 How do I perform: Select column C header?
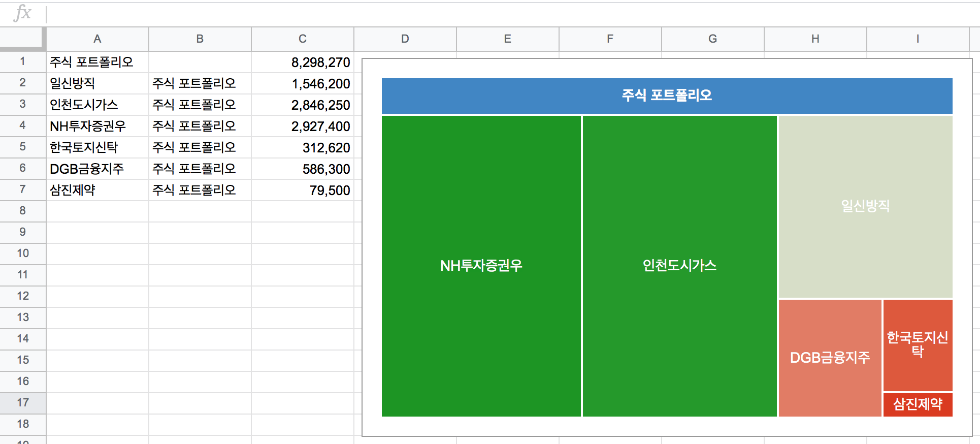(x=303, y=39)
